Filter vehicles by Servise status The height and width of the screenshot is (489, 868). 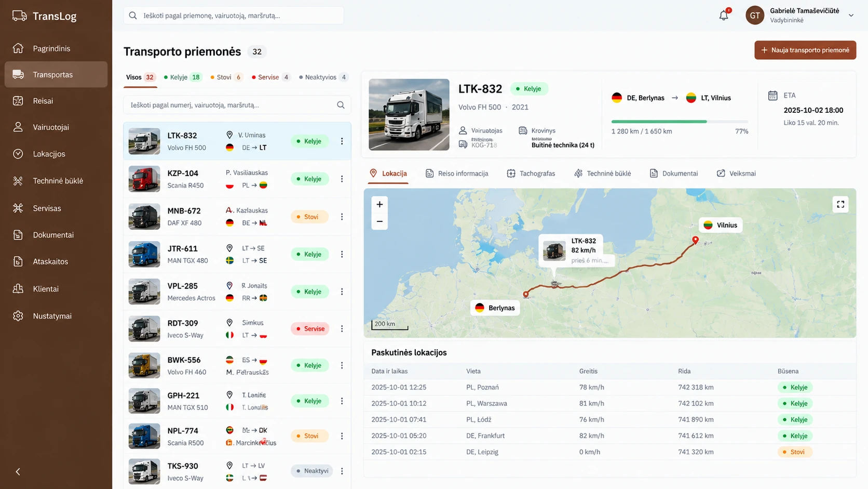pyautogui.click(x=270, y=77)
